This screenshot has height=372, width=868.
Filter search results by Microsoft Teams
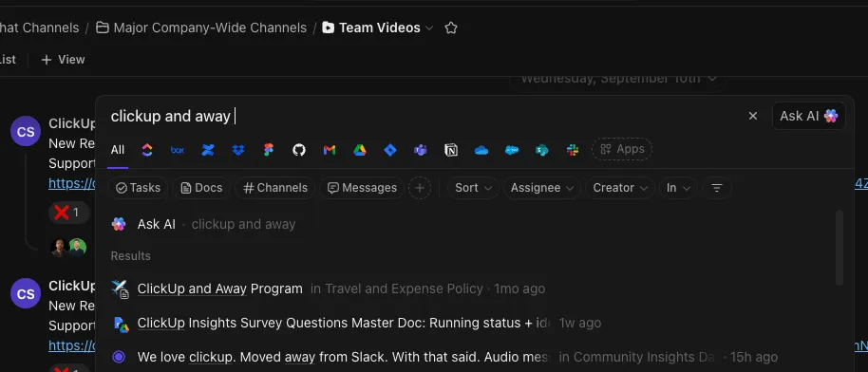click(421, 150)
